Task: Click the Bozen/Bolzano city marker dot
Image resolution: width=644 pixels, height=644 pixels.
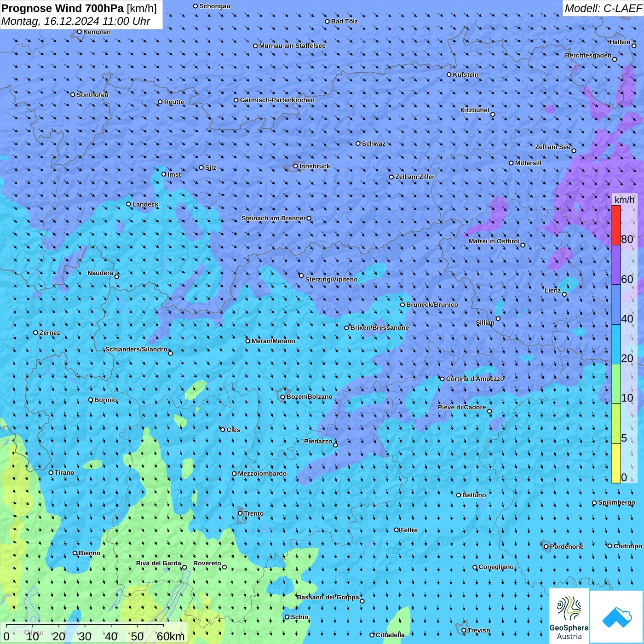Action: coord(283,397)
